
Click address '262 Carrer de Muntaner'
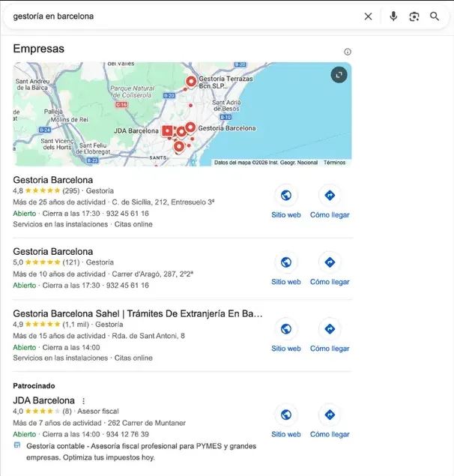[147, 423]
